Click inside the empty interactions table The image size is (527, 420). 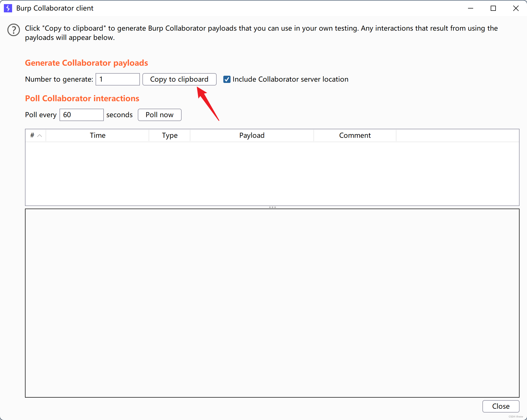click(x=272, y=174)
